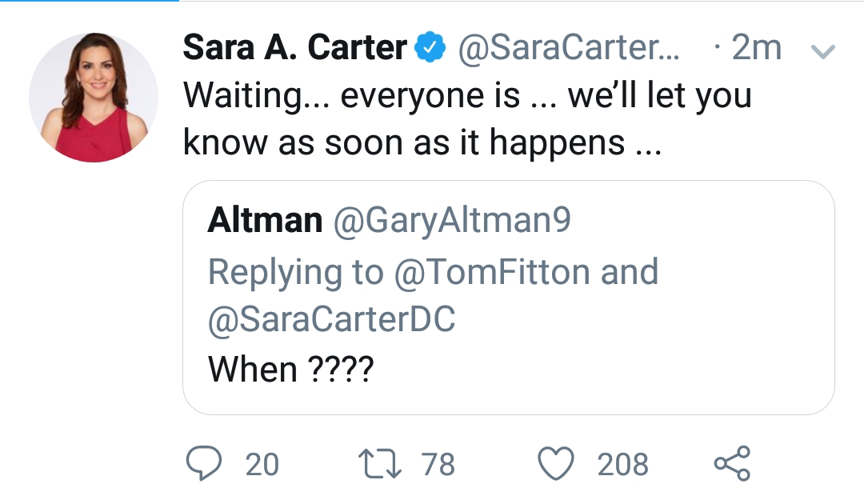Open Sara A. Carter's profile photo

(x=94, y=98)
